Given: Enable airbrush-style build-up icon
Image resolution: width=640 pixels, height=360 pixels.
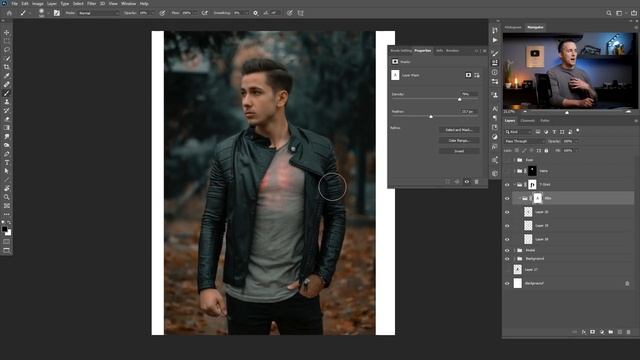Looking at the screenshot, I should [x=205, y=13].
